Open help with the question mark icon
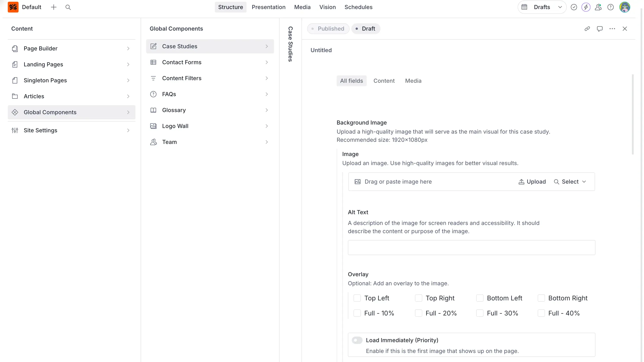Image resolution: width=644 pixels, height=362 pixels. (611, 7)
